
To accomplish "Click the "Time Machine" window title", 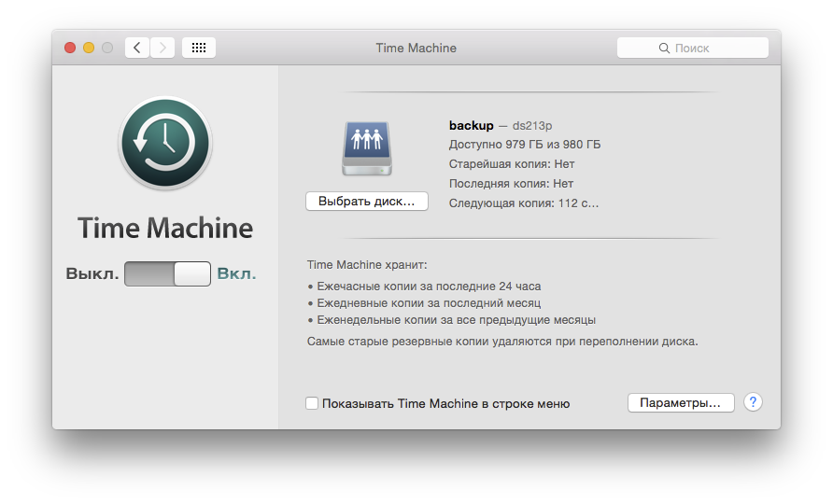I will tap(416, 48).
